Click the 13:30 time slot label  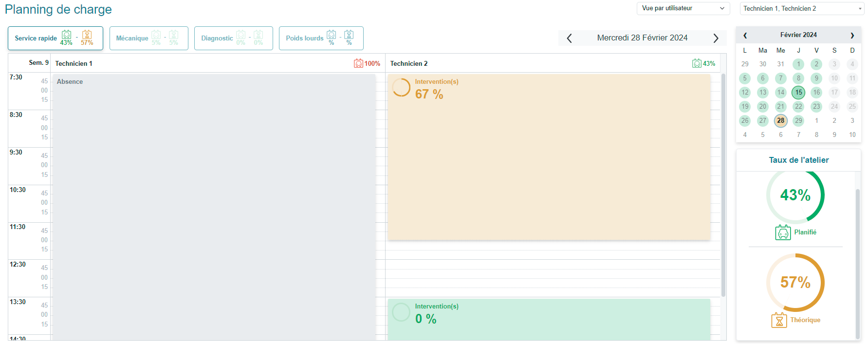click(x=18, y=302)
